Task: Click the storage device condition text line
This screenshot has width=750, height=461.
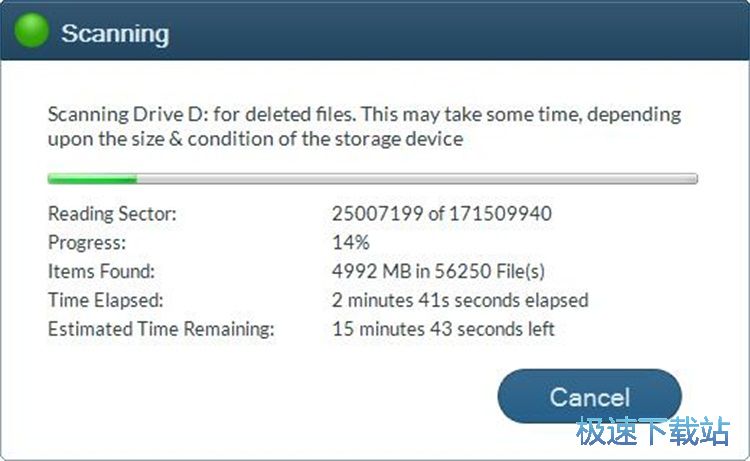Action: coord(255,139)
